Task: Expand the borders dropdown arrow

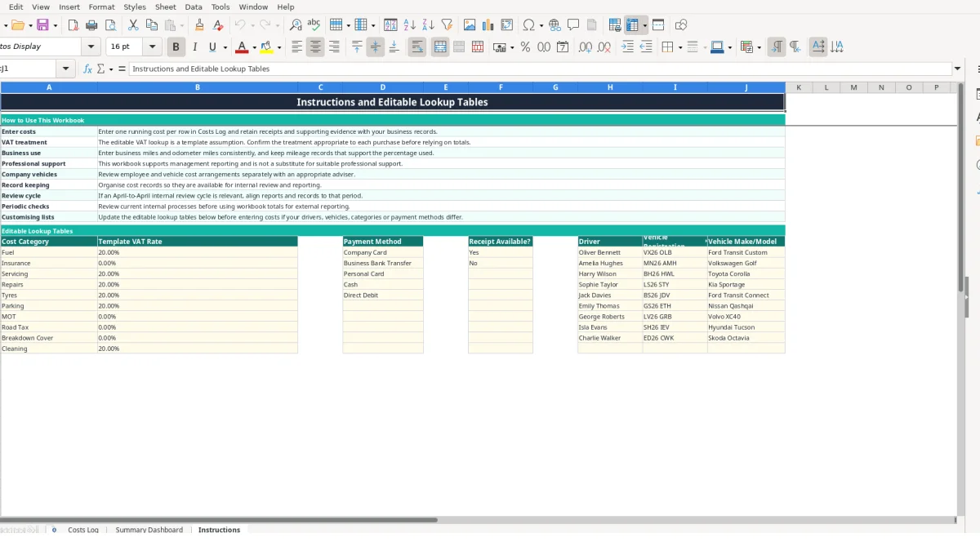Action: (679, 47)
